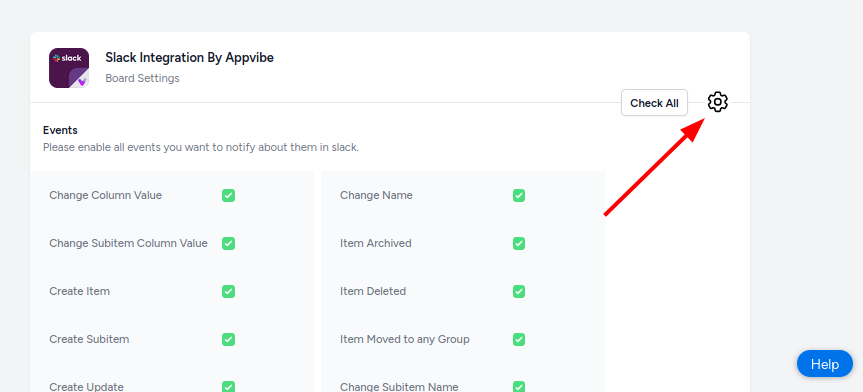Screen dimensions: 863x392
Task: Uncheck the Item Deleted checkbox
Action: [519, 291]
